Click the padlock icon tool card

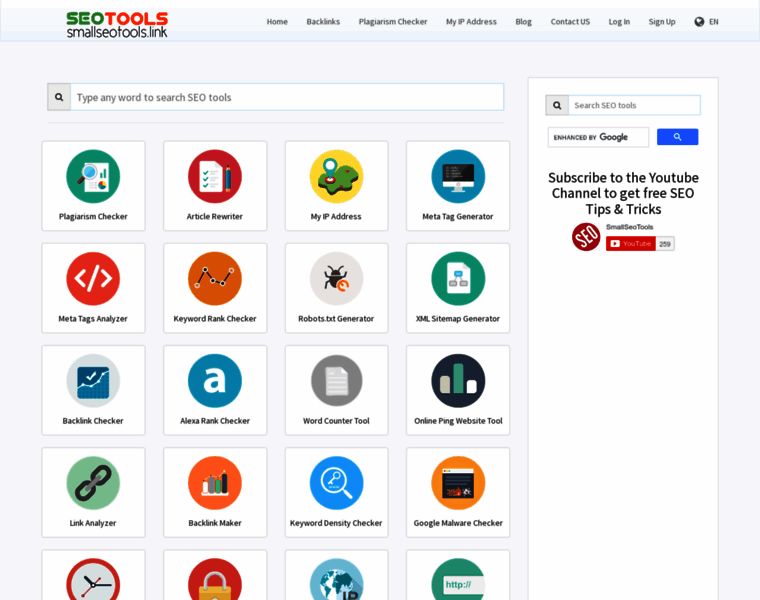coord(215,575)
